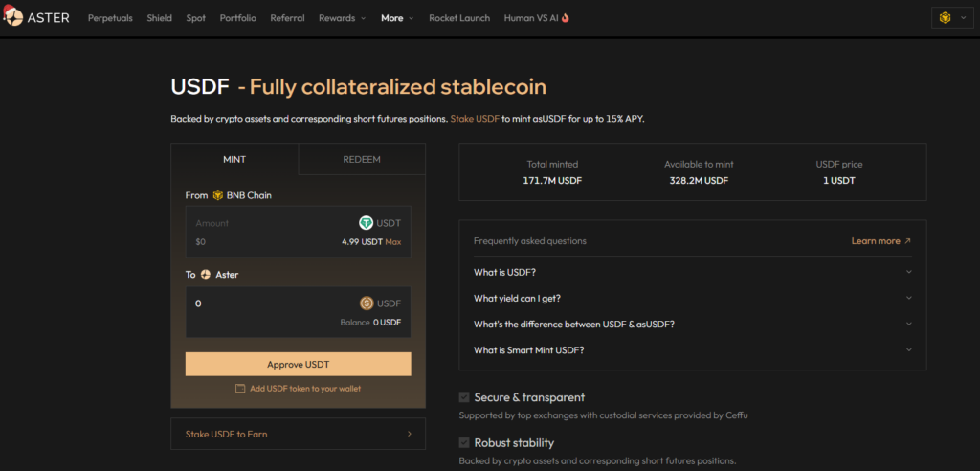
Task: Click the Aster icon beside To label
Action: 205,275
